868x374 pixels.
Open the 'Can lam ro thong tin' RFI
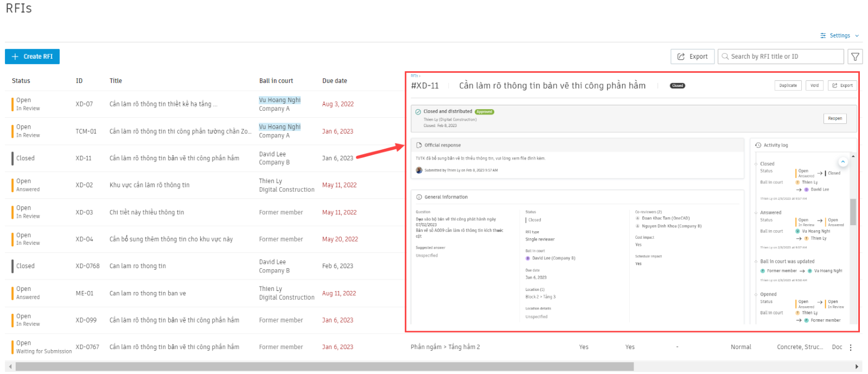tap(138, 266)
